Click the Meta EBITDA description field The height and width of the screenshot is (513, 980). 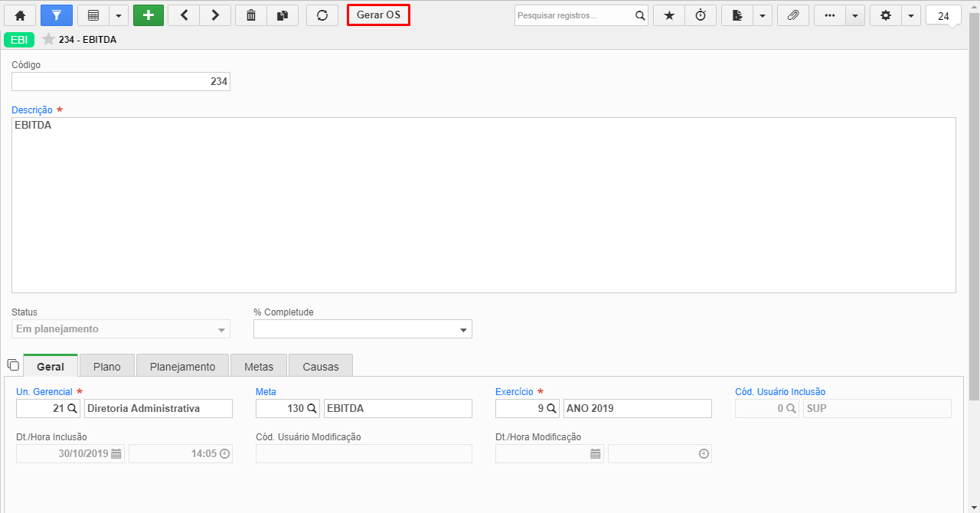[x=398, y=409]
